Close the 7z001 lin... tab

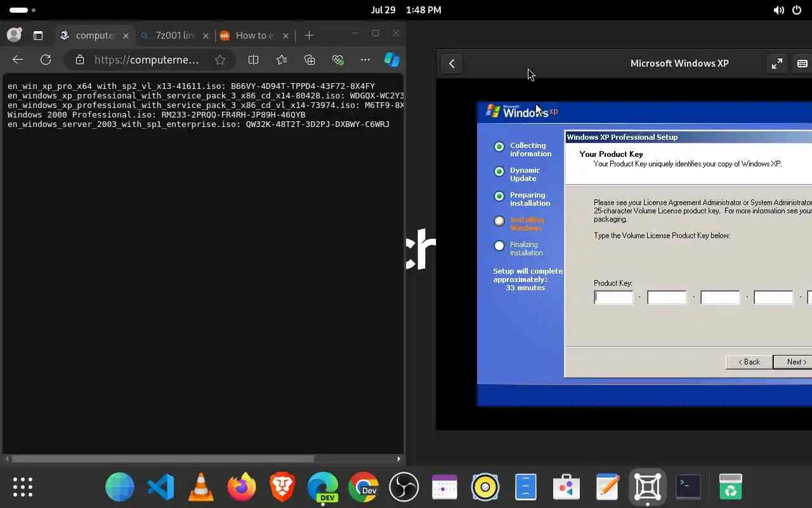point(206,36)
